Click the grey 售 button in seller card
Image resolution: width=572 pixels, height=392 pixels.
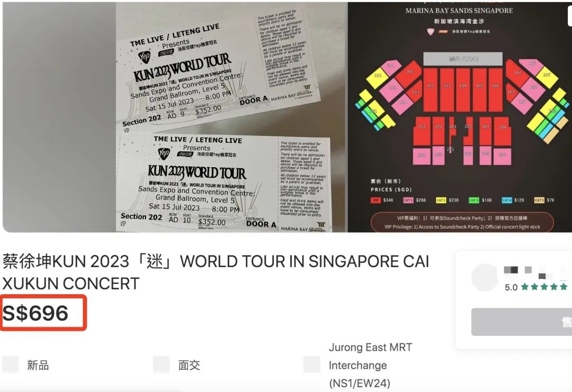click(x=522, y=322)
